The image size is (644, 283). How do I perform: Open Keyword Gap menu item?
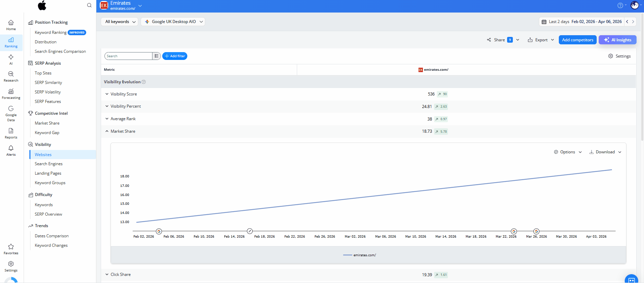click(47, 133)
